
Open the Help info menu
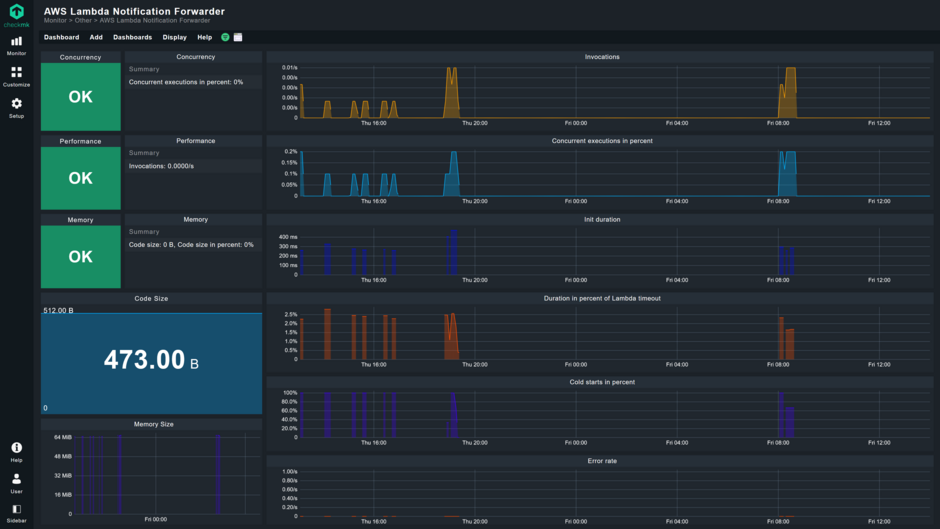(x=16, y=451)
